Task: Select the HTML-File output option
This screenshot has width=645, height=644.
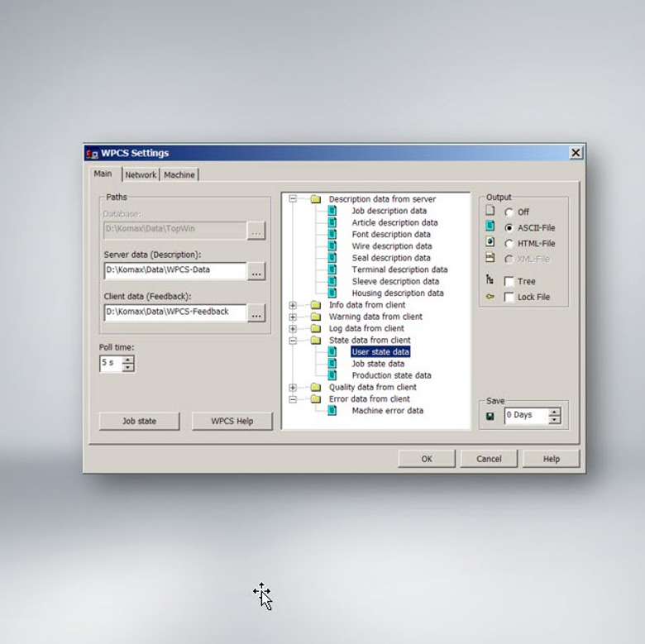Action: pyautogui.click(x=509, y=244)
